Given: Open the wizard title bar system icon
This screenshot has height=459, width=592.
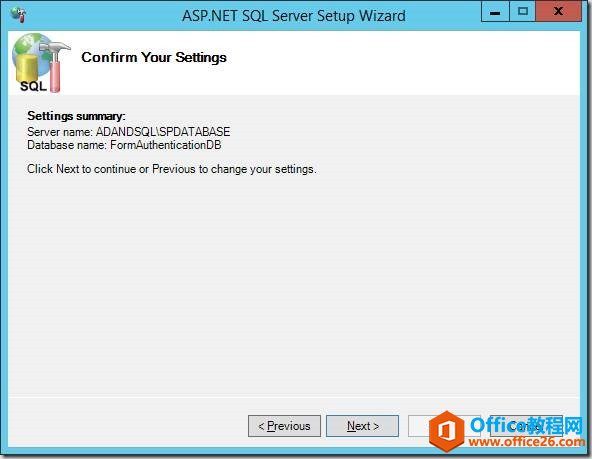Looking at the screenshot, I should 18,15.
